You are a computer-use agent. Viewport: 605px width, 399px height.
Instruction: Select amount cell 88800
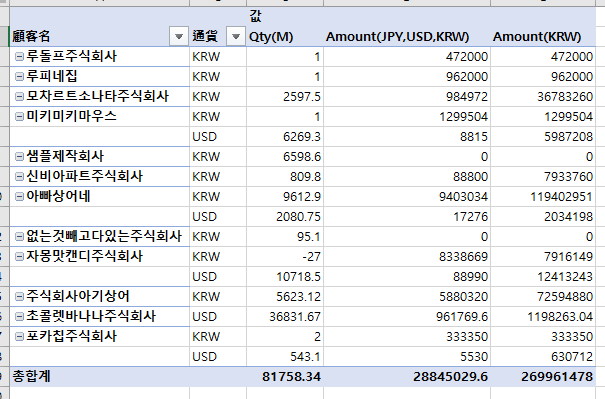click(x=407, y=176)
